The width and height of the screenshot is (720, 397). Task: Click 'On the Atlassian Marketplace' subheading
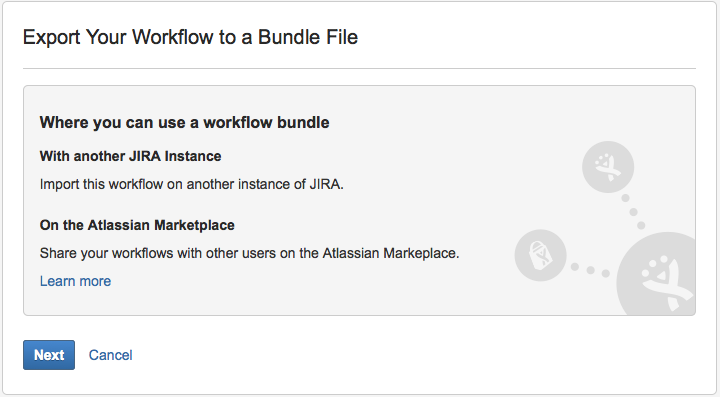(x=137, y=225)
